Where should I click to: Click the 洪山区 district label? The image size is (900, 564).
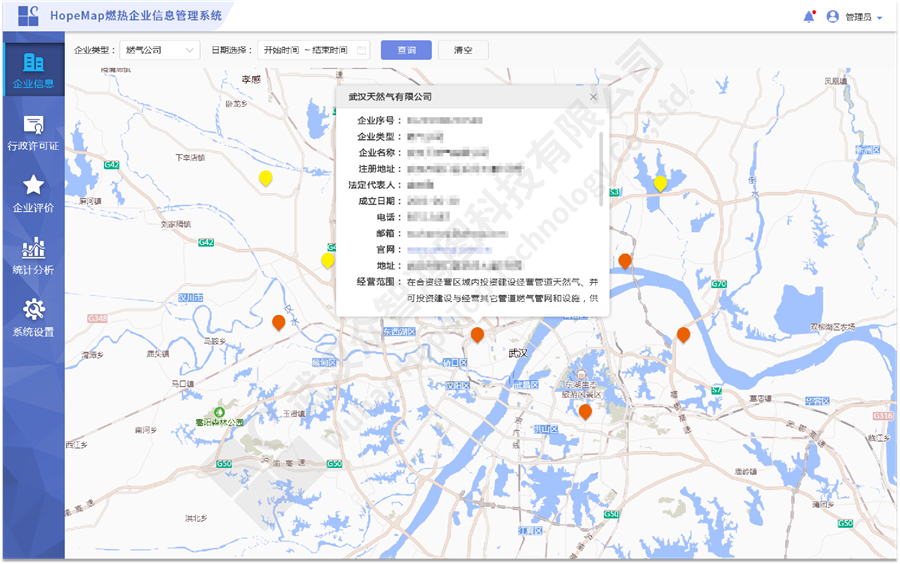tap(546, 429)
